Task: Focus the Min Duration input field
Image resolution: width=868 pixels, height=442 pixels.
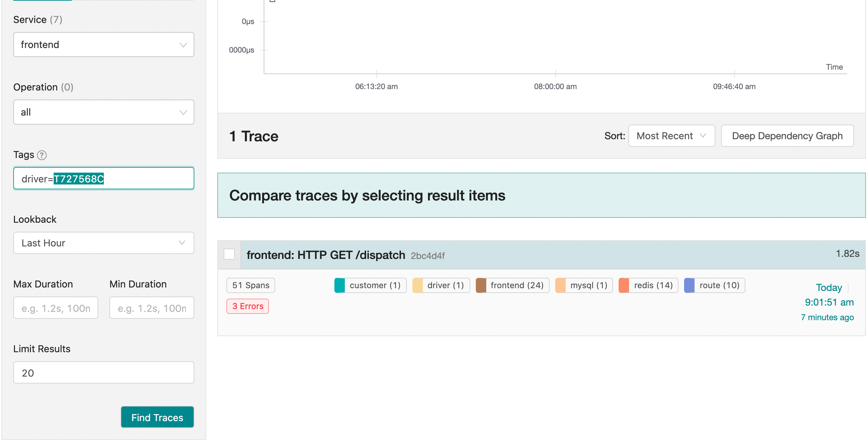Action: point(152,308)
